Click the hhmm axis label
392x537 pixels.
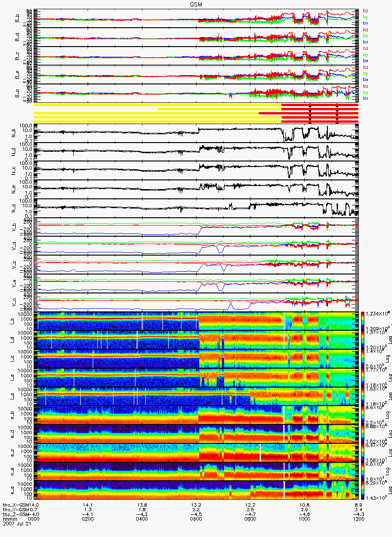tap(11, 519)
